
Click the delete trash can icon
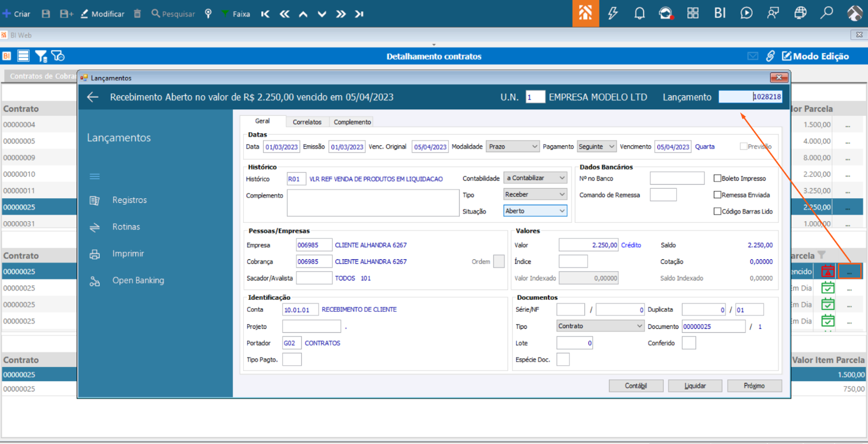pyautogui.click(x=137, y=14)
